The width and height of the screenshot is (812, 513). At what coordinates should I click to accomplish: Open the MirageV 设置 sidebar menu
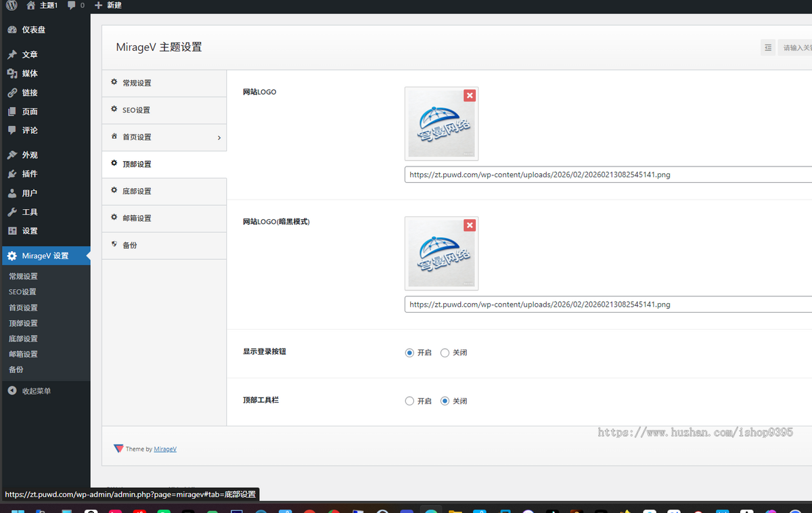pyautogui.click(x=45, y=256)
